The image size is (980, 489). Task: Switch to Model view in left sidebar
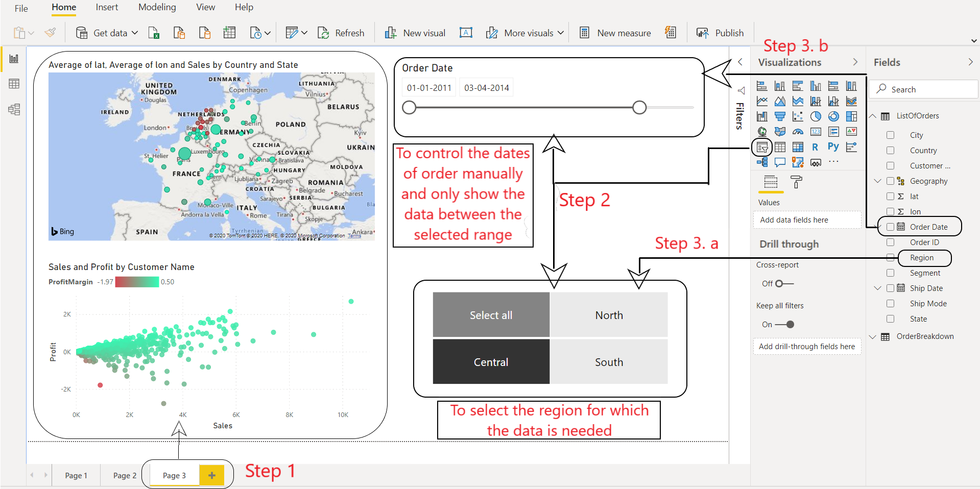tap(14, 109)
